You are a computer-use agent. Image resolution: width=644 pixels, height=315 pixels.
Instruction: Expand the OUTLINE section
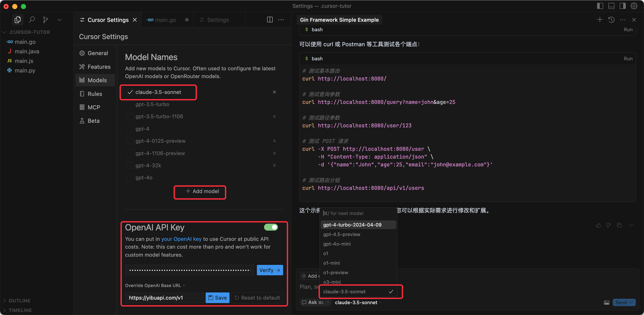20,300
